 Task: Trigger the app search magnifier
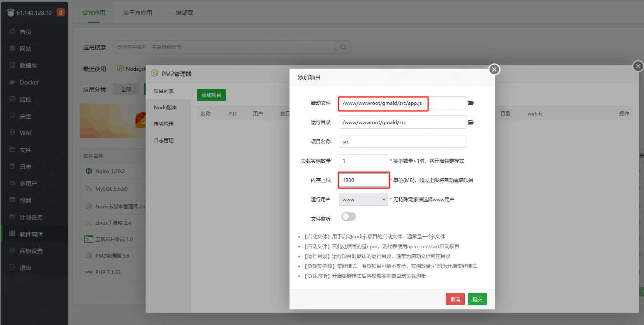tap(343, 47)
